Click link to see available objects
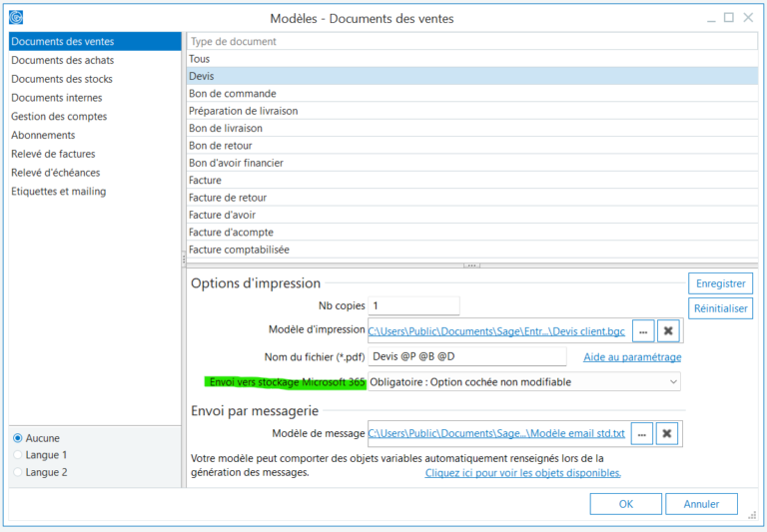The image size is (767, 532). [522, 473]
